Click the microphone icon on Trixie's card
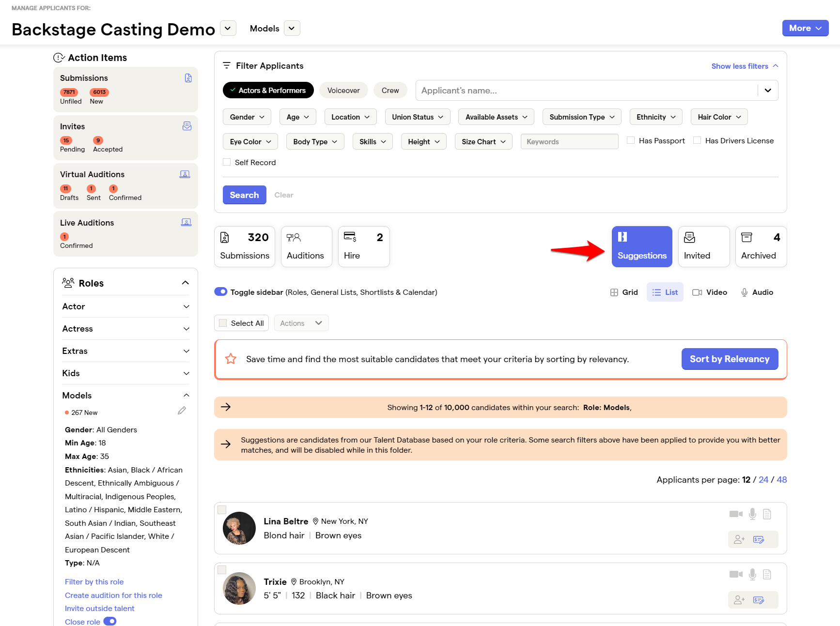The width and height of the screenshot is (840, 626). [x=752, y=575]
